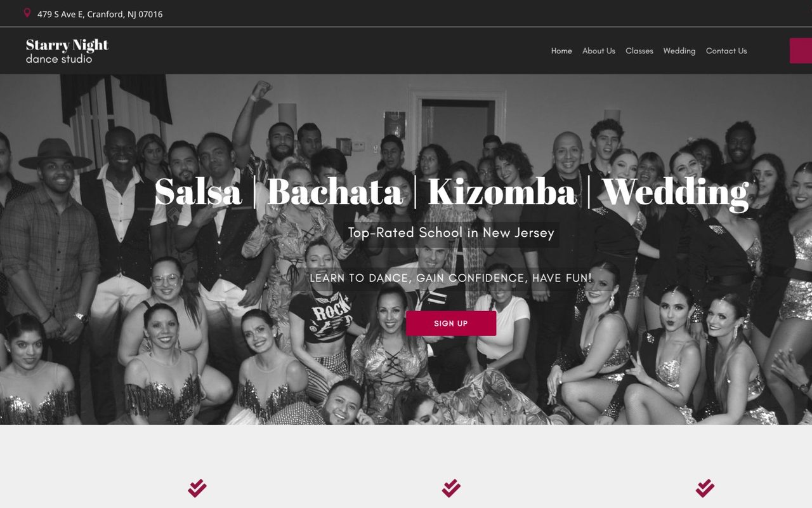The height and width of the screenshot is (508, 812).
Task: Click the location pin icon
Action: tap(27, 13)
